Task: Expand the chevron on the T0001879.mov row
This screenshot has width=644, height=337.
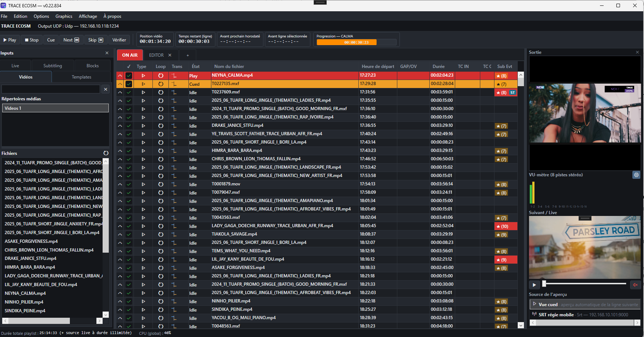Action: tap(120, 184)
